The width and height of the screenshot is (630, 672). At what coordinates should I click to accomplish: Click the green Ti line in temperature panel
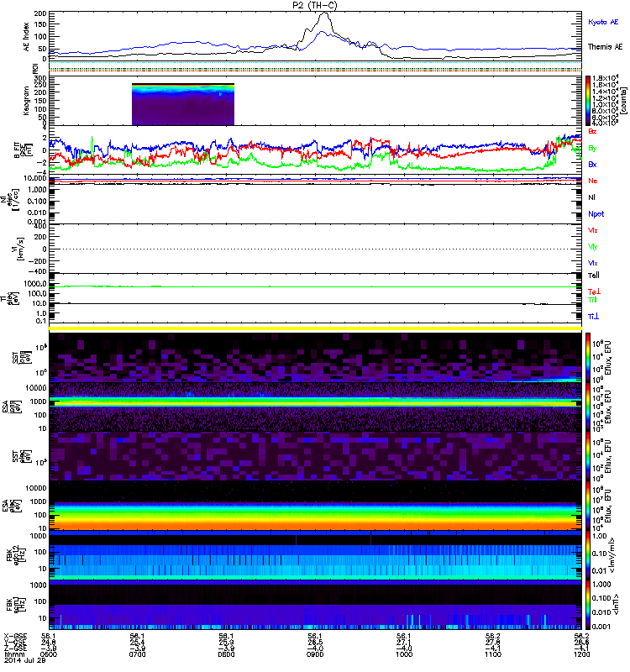[315, 286]
